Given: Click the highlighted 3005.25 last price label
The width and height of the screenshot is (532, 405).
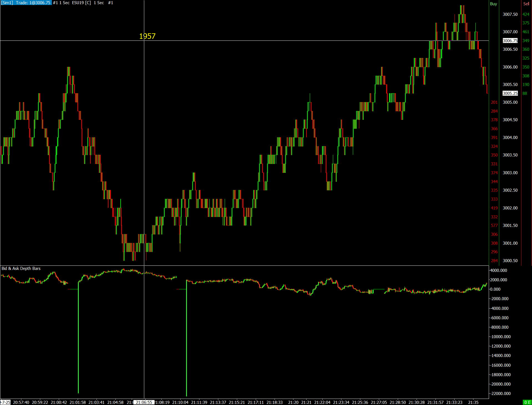Looking at the screenshot, I should [510, 93].
